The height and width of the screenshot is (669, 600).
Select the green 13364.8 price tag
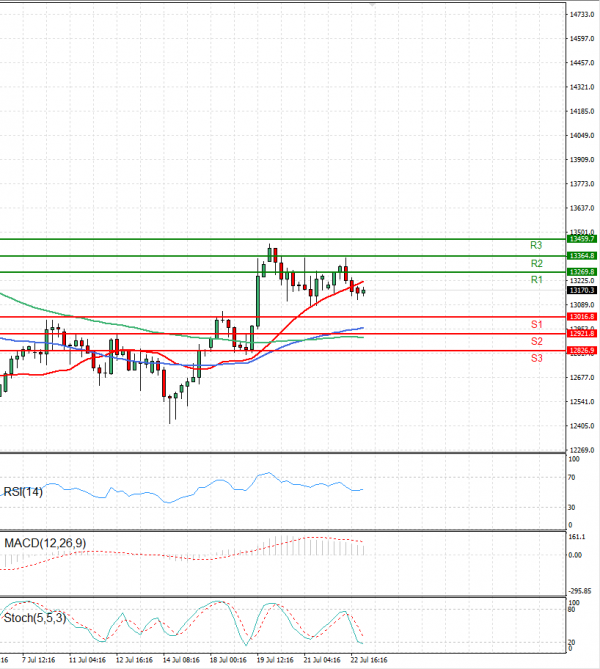click(582, 256)
